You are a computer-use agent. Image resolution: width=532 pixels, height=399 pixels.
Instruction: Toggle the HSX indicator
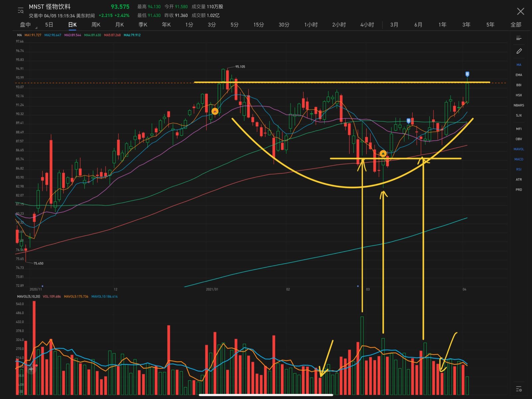(519, 95)
